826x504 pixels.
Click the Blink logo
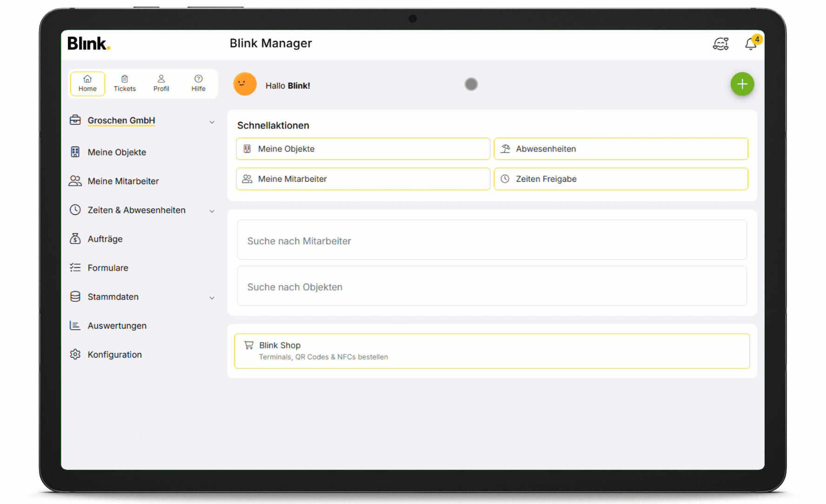(88, 43)
